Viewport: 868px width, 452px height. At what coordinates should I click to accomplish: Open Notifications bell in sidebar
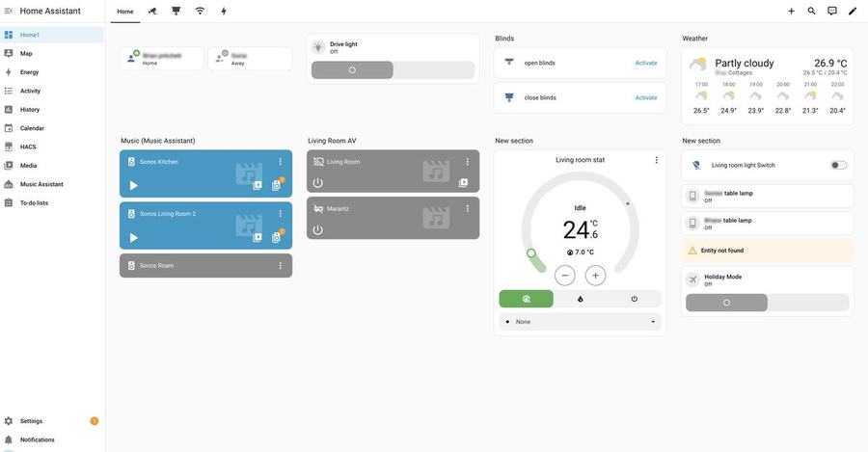click(9, 439)
